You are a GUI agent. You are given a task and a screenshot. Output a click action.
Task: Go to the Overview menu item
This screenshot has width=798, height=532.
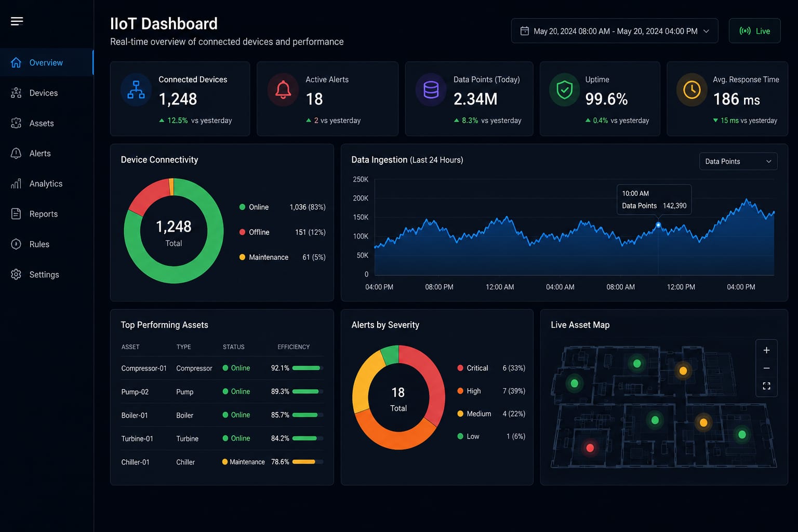(47, 62)
